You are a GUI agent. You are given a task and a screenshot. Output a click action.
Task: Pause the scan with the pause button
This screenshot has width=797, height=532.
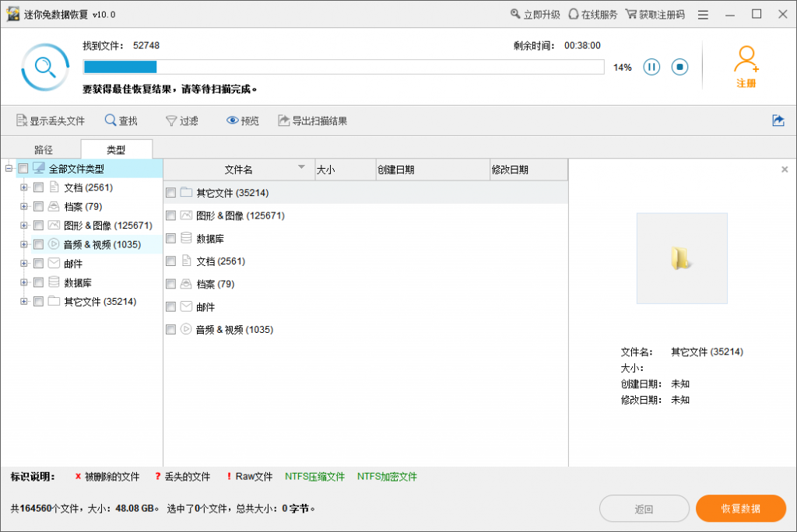coord(651,67)
